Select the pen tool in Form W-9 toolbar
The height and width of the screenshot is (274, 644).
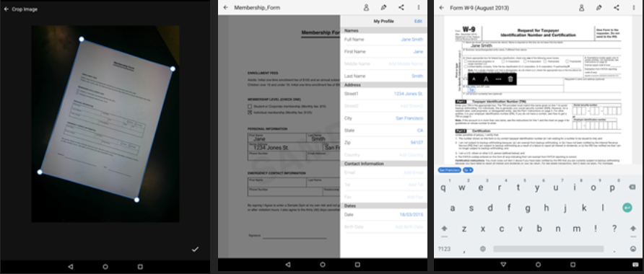(599, 8)
